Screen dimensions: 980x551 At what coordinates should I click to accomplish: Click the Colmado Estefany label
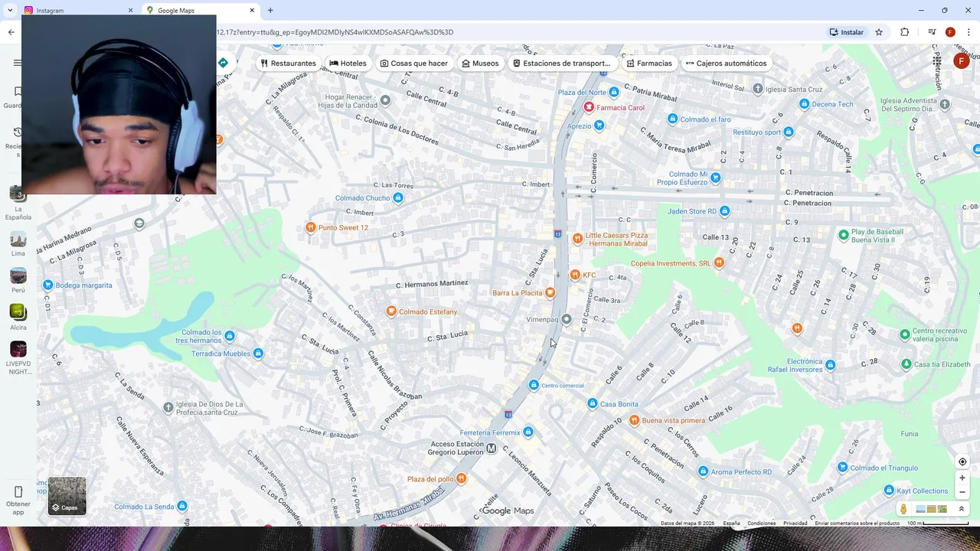(428, 311)
